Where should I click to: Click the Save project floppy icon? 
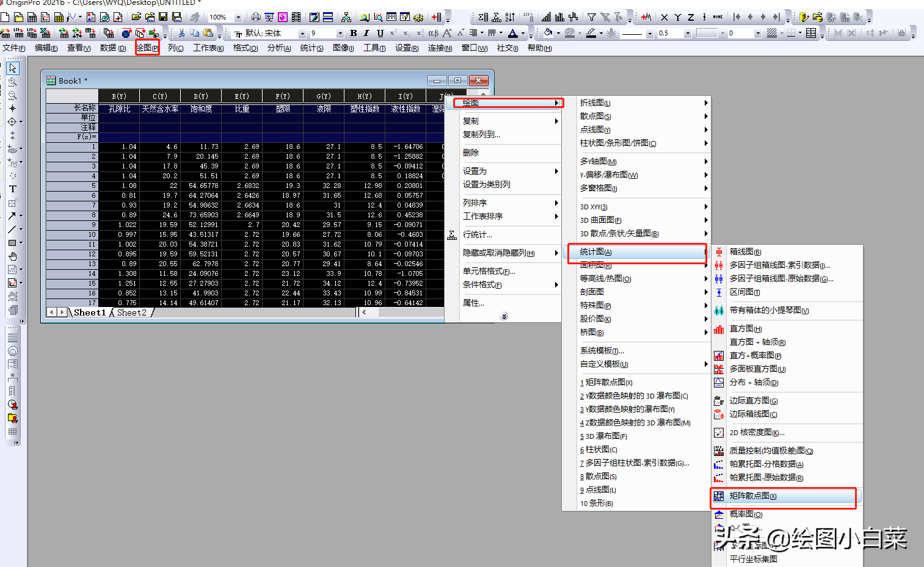pyautogui.click(x=163, y=17)
